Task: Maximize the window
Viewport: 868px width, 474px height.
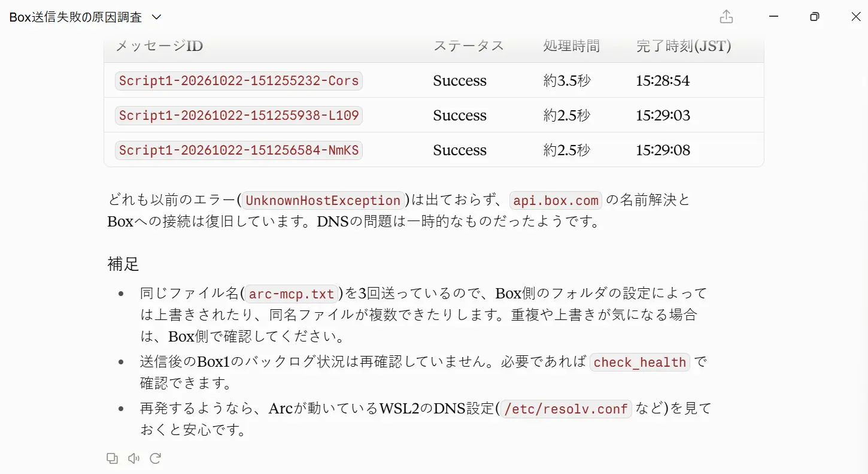Action: pos(814,17)
